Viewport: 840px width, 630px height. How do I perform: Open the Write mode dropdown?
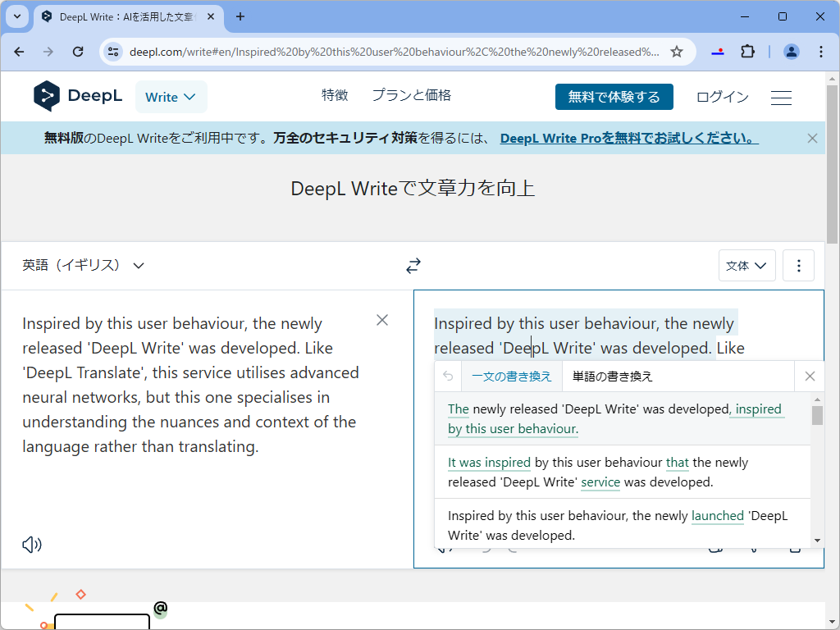171,96
